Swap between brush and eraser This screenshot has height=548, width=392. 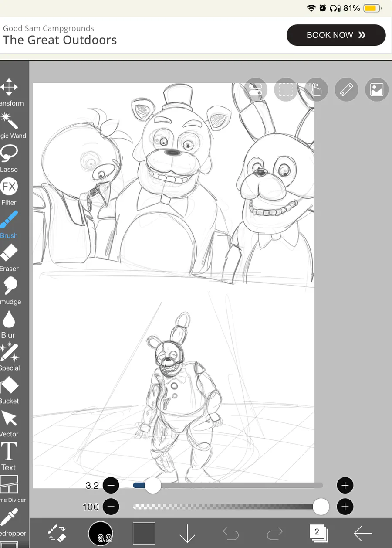[x=57, y=533]
